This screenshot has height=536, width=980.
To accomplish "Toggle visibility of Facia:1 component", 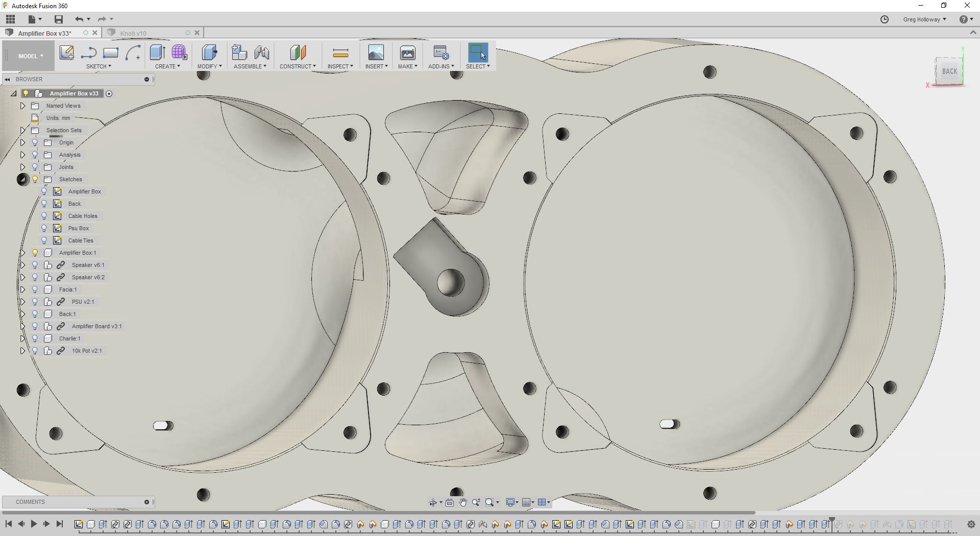I will pyautogui.click(x=35, y=289).
